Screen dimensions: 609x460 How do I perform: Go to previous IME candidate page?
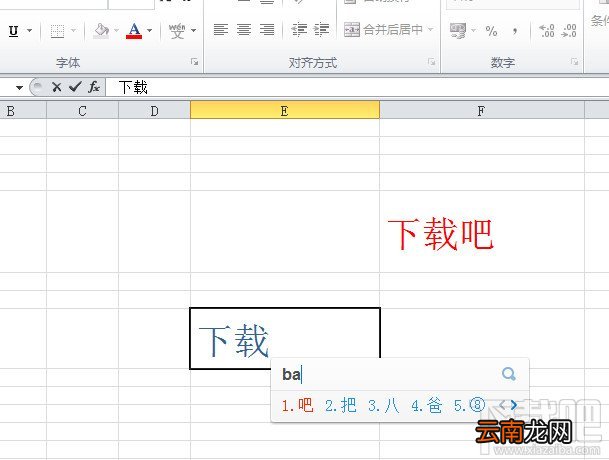[x=503, y=405]
